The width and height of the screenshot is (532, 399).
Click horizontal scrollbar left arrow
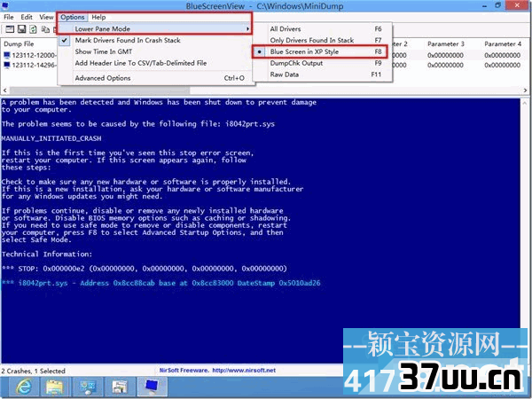click(4, 90)
